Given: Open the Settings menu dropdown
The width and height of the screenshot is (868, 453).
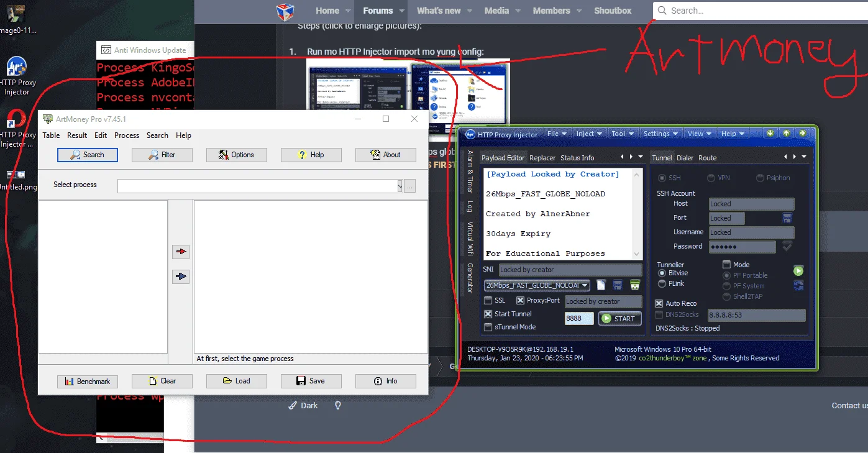Looking at the screenshot, I should coord(661,134).
